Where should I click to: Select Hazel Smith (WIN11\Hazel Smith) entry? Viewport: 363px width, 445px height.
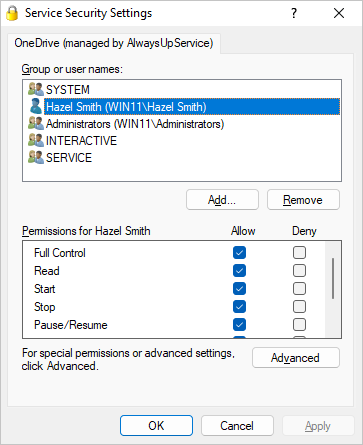click(x=192, y=107)
